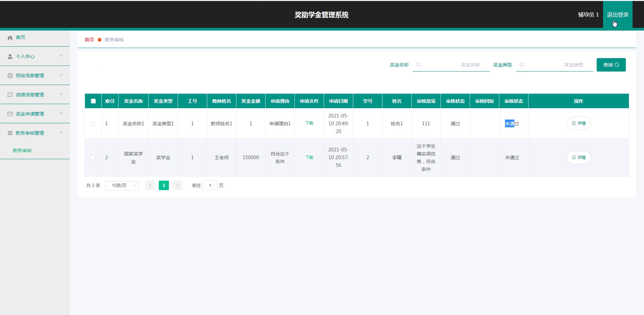
Task: Click 教师姓名1 cell
Action: pyautogui.click(x=222, y=124)
